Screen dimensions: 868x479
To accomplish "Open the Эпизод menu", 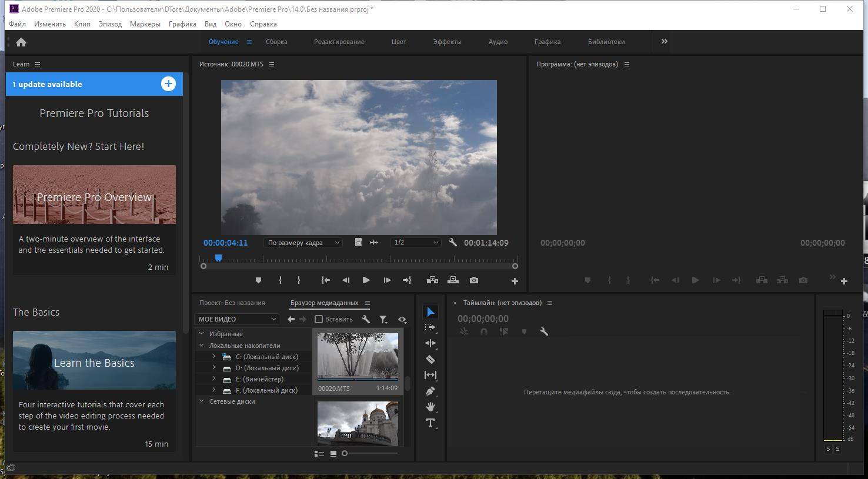I will 110,24.
